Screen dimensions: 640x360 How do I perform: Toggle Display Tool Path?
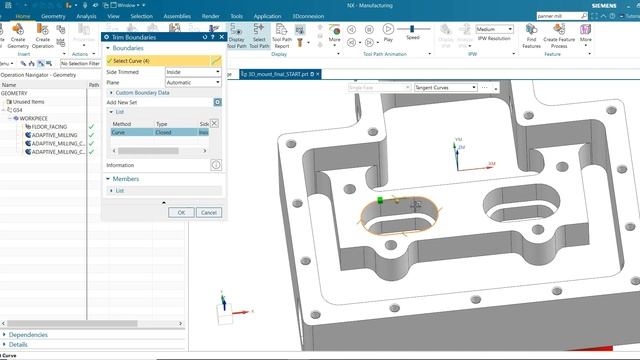tap(236, 36)
